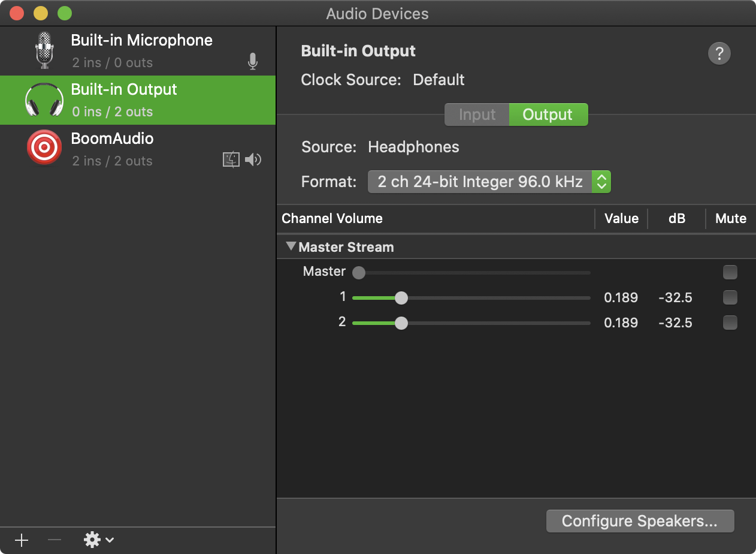Click the speaker default-output icon on BoomAudio
This screenshot has height=554, width=756.
pos(253,159)
